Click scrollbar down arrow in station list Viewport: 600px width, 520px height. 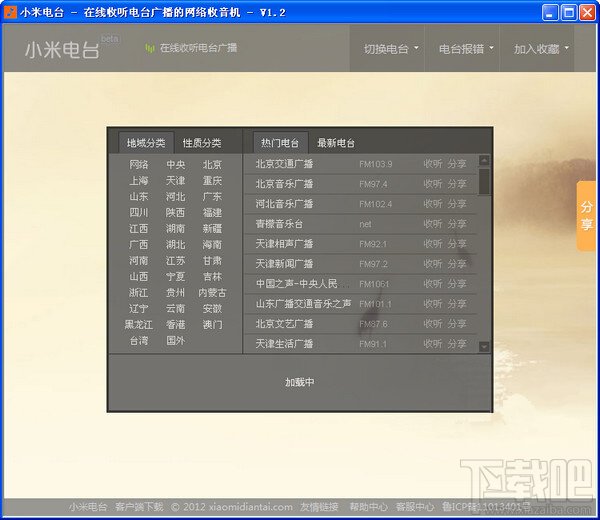coord(484,347)
